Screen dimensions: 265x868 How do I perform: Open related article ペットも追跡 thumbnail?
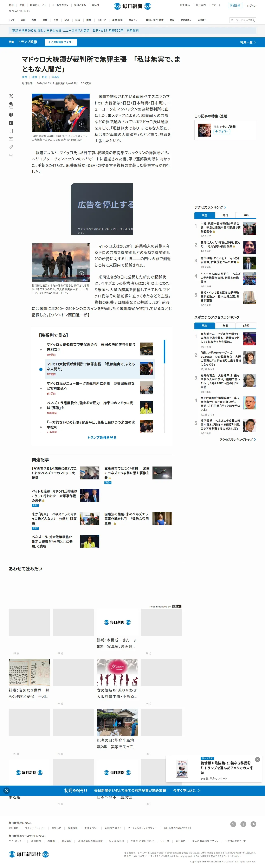[x=90, y=496]
